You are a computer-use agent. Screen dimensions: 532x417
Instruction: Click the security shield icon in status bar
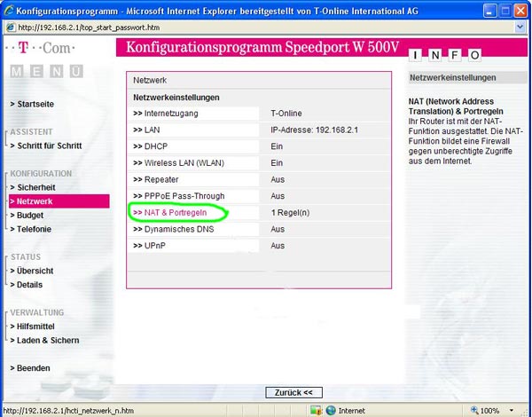(x=316, y=411)
